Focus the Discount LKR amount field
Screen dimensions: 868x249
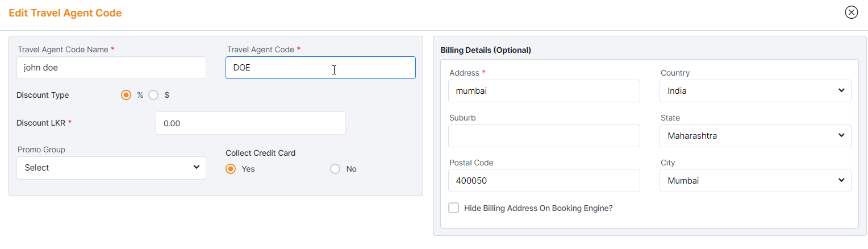coord(251,123)
